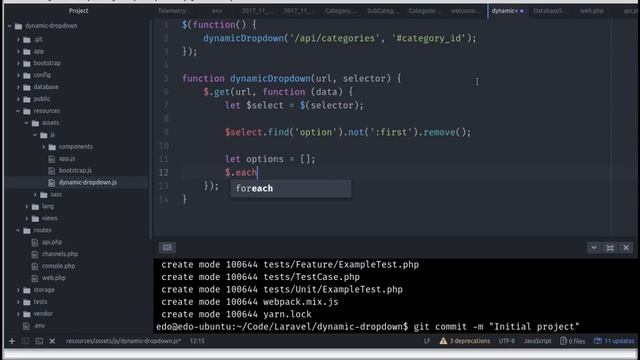The image size is (640, 360).
Task: Switch to the web.php editor tab
Action: [x=592, y=11]
